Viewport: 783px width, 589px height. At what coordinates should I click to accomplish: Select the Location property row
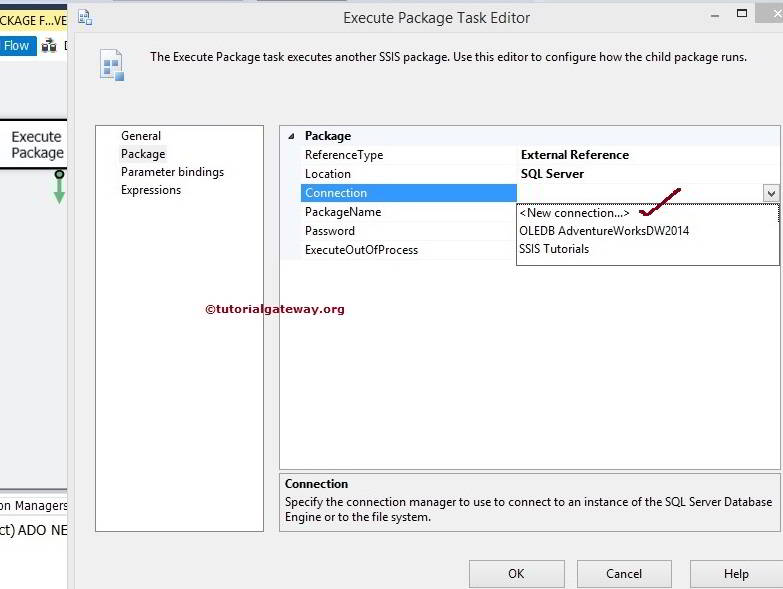pyautogui.click(x=539, y=174)
